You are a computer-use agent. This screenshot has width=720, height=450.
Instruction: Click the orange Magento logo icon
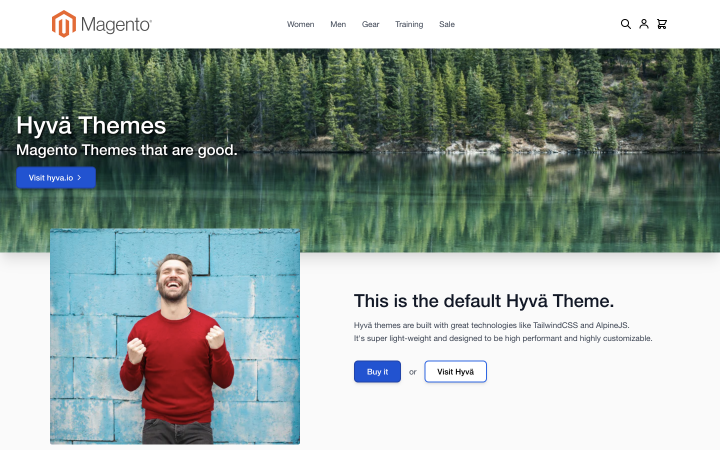64,24
